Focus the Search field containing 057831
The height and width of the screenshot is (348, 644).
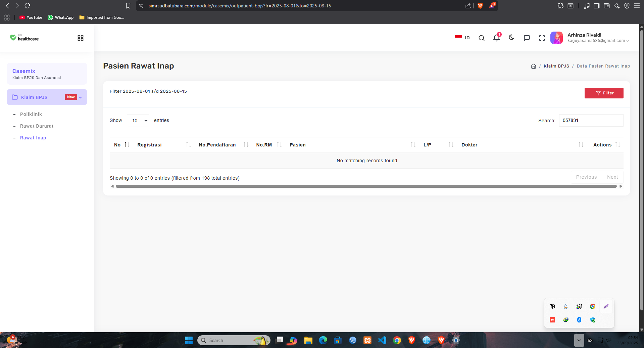pos(591,120)
